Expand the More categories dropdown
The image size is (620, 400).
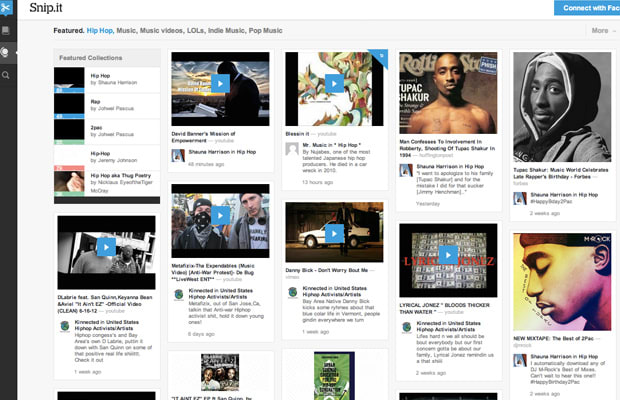click(x=603, y=30)
